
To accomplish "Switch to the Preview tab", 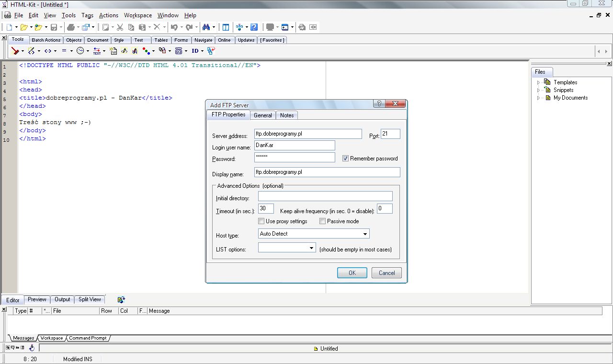I will click(37, 299).
